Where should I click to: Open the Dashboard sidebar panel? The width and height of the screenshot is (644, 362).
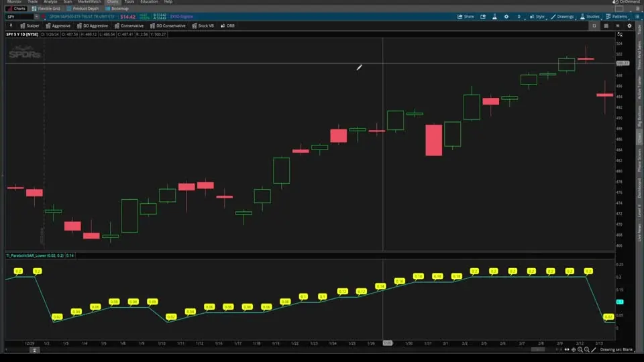tap(639, 188)
